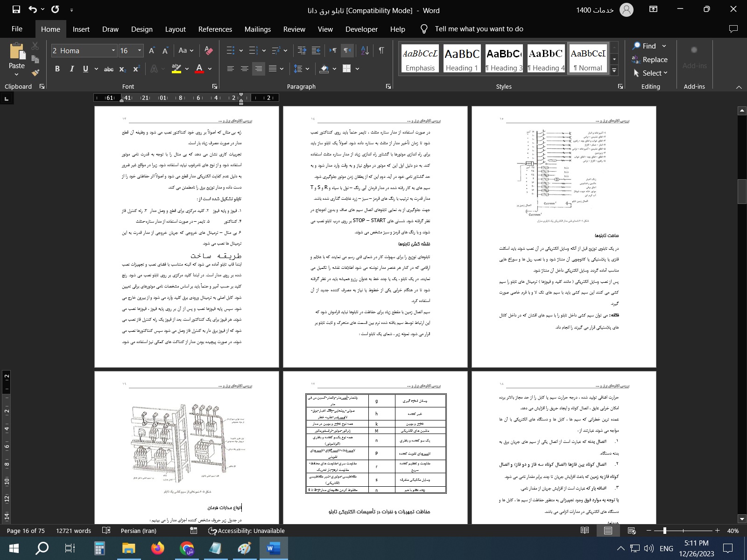Viewport: 747px width, 560px height.
Task: Open the References tab
Action: click(215, 29)
